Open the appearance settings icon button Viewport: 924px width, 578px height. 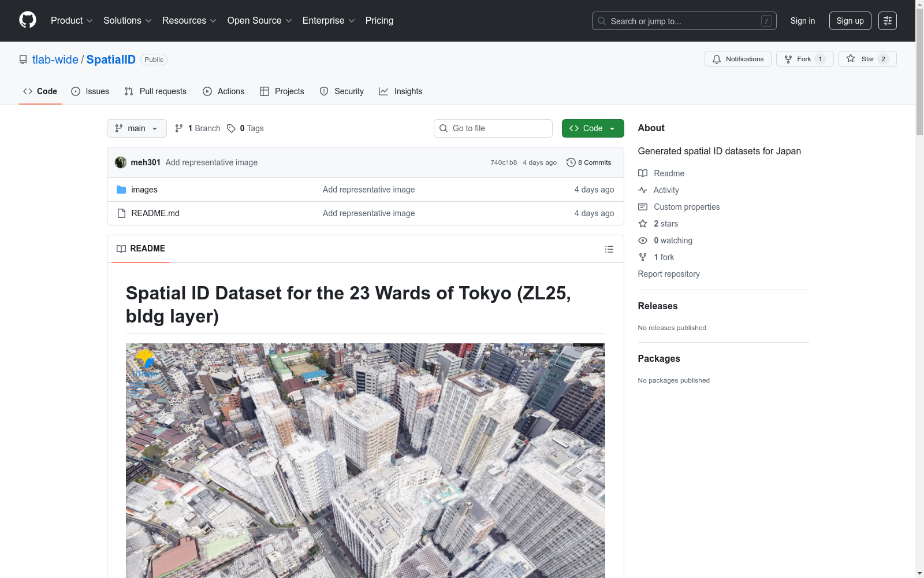tap(888, 21)
